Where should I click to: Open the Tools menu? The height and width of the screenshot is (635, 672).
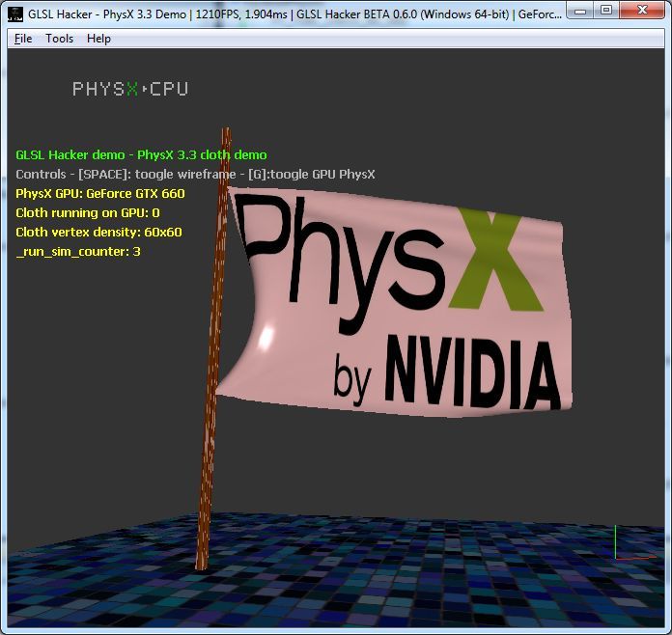point(59,39)
